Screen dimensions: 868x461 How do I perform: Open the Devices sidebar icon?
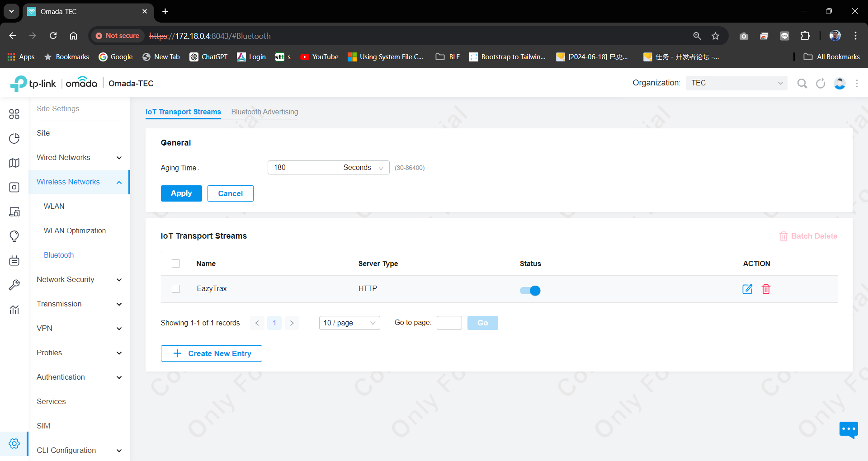(14, 187)
